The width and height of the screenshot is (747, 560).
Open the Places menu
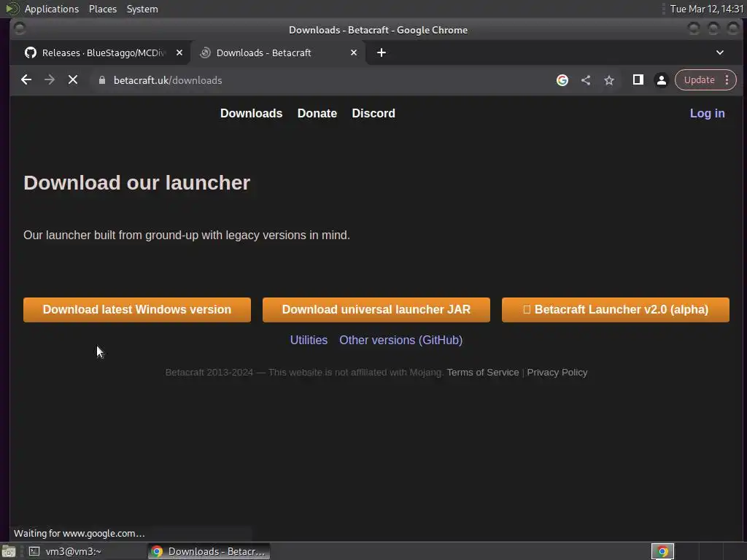pyautogui.click(x=102, y=9)
